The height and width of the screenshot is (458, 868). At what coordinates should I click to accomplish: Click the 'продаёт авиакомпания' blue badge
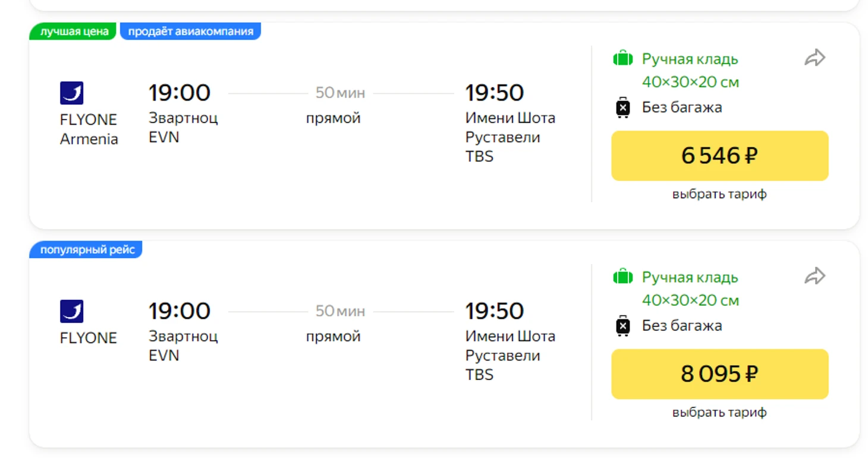click(190, 32)
